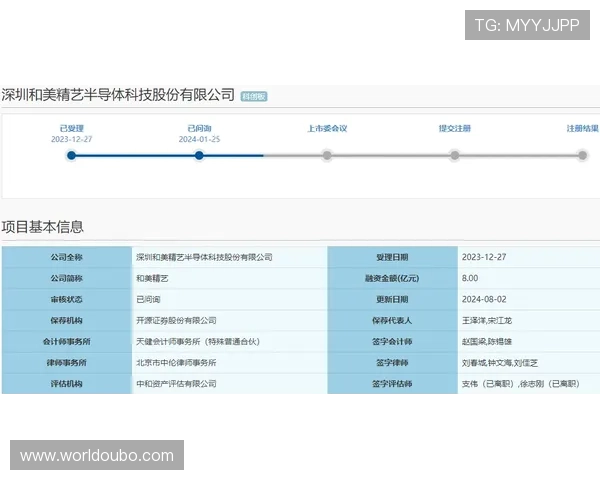Viewport: 600px width, 480px height.
Task: Select the 已问询 stage label
Action: (x=199, y=128)
